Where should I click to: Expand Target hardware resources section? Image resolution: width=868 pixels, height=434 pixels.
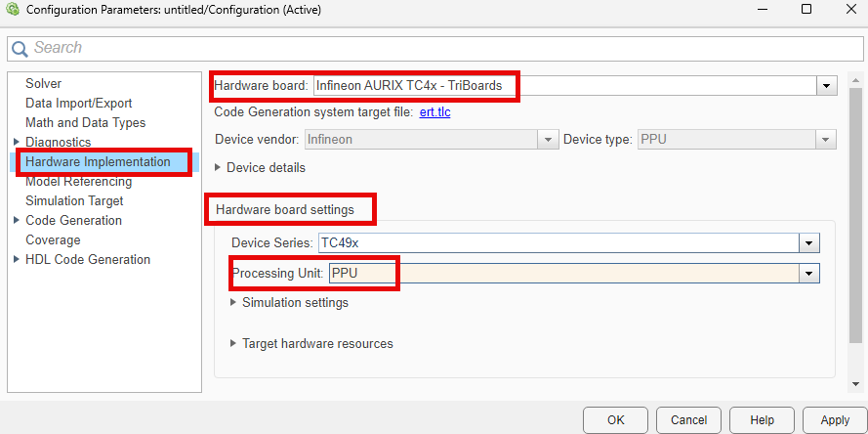coord(233,344)
